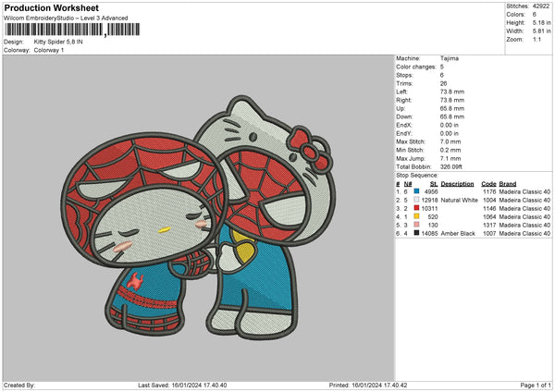
Task: Click the Colors count label
Action: click(x=516, y=15)
